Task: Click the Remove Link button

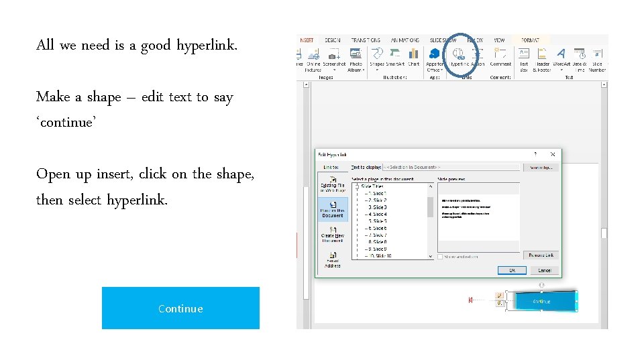Action: click(x=541, y=255)
